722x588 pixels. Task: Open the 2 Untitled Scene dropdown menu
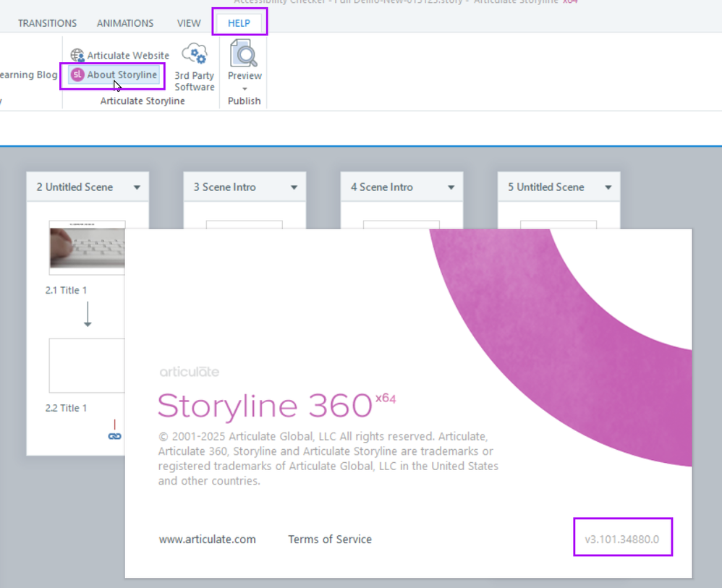pos(137,187)
